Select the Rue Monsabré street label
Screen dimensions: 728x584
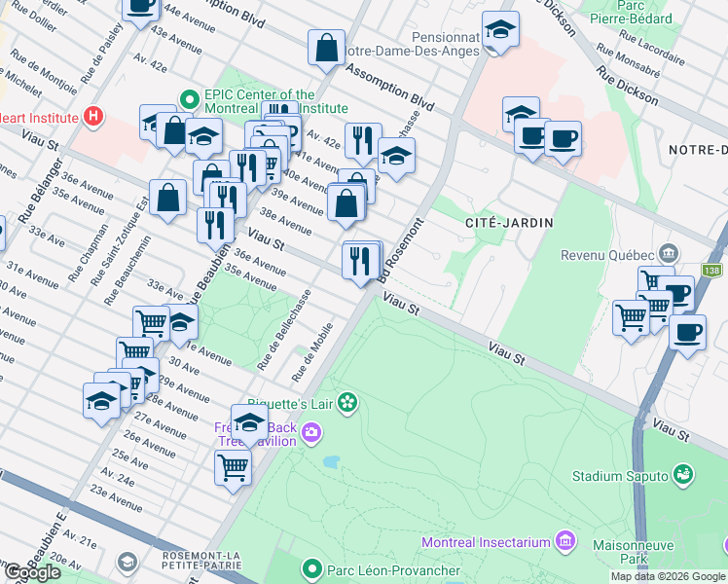pyautogui.click(x=628, y=60)
